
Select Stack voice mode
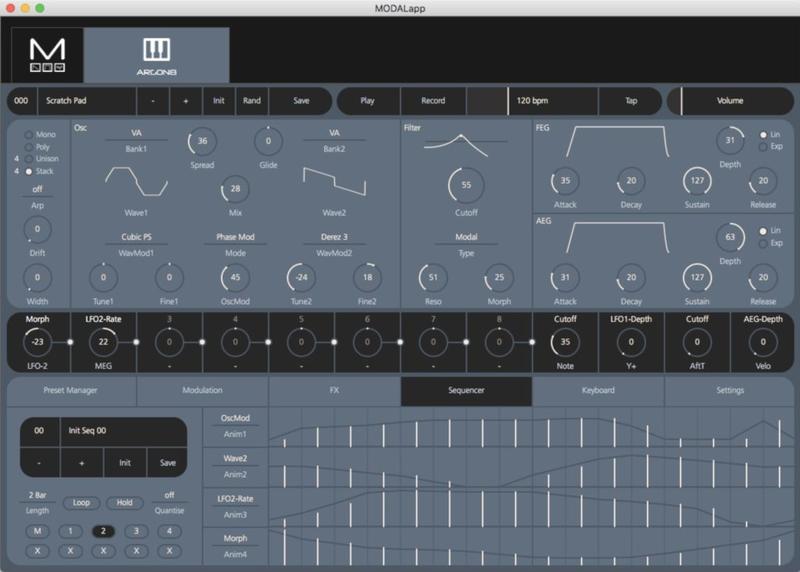(x=29, y=171)
